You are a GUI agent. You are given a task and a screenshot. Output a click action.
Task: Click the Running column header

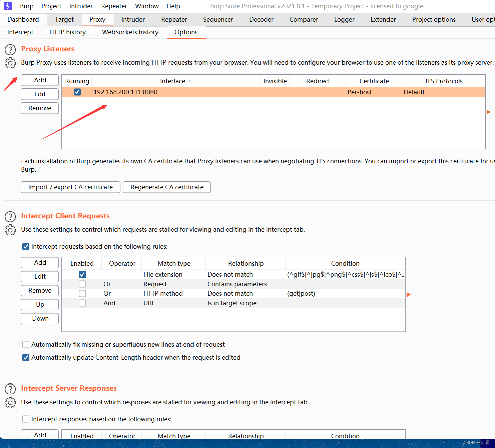pos(77,81)
